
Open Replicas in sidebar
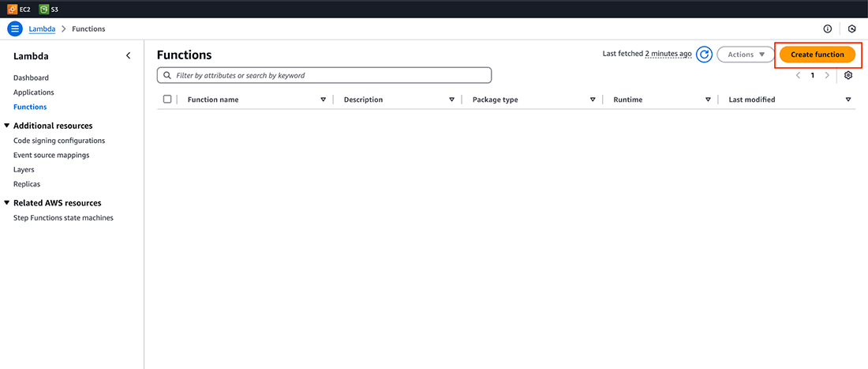[x=27, y=184]
